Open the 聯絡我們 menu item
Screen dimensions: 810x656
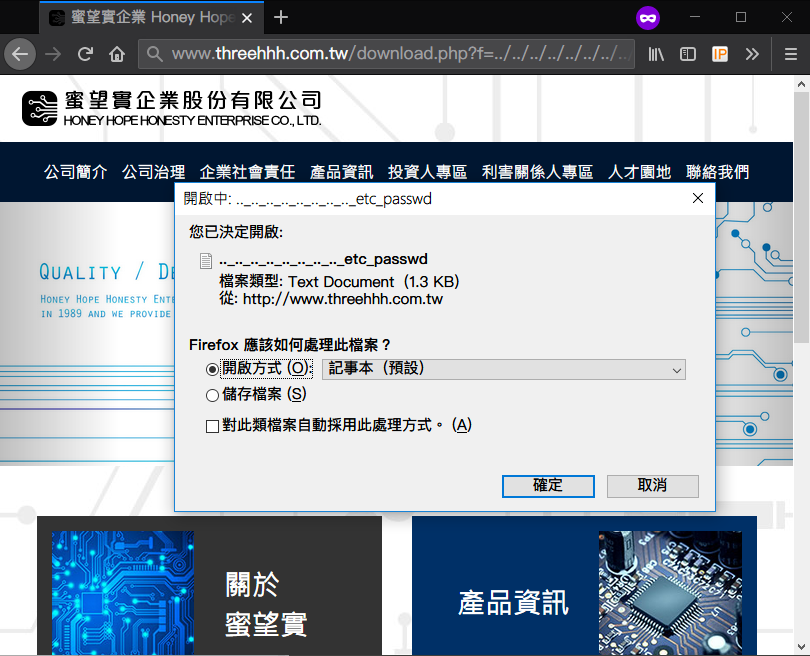click(x=717, y=172)
